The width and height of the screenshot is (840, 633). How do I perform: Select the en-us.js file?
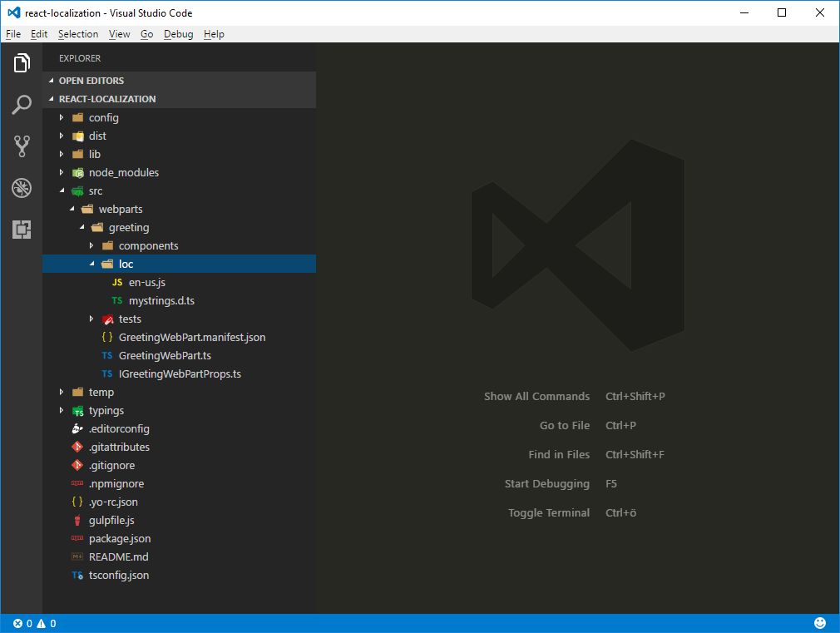pos(148,282)
